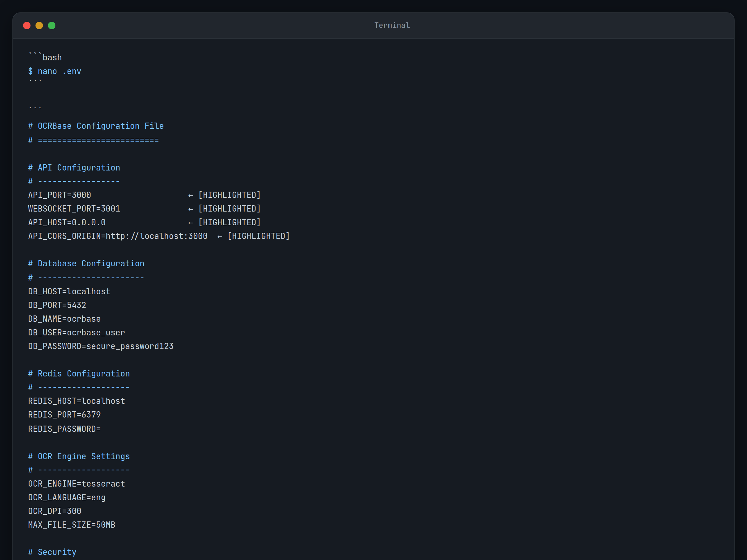Click the equals-sign underline below config title
This screenshot has height=560, width=747.
pyautogui.click(x=94, y=140)
